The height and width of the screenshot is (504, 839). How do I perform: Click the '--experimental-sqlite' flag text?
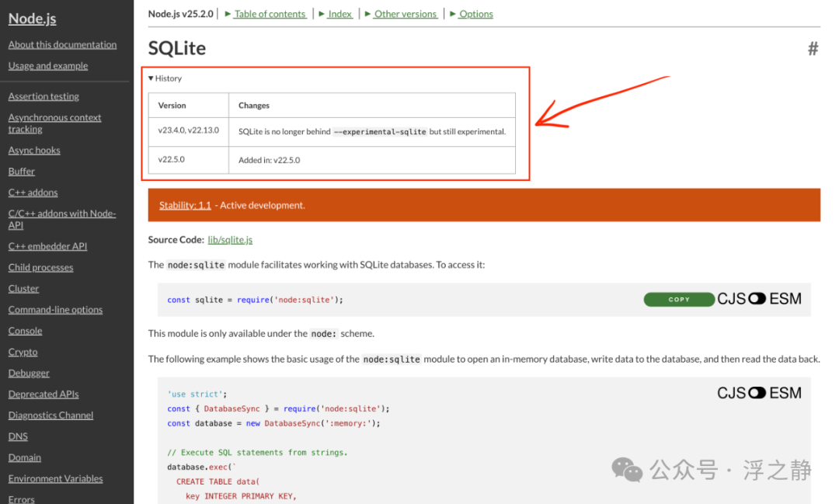(380, 131)
